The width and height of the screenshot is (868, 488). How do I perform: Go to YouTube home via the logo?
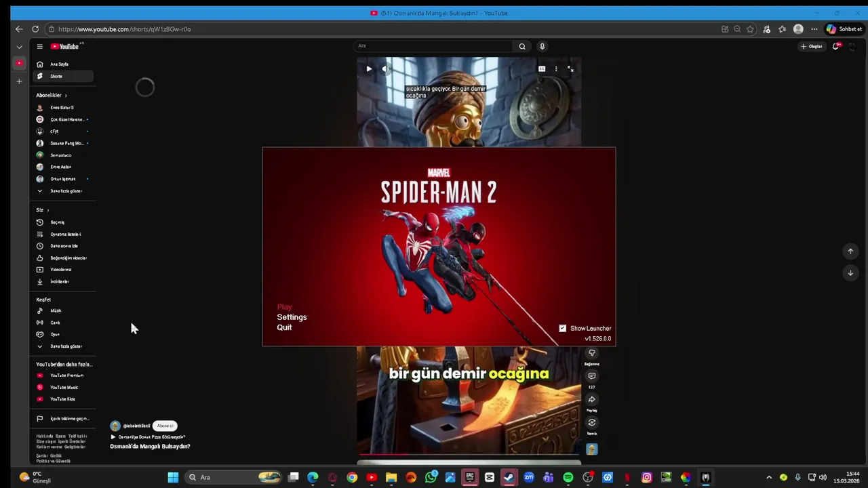click(x=65, y=46)
